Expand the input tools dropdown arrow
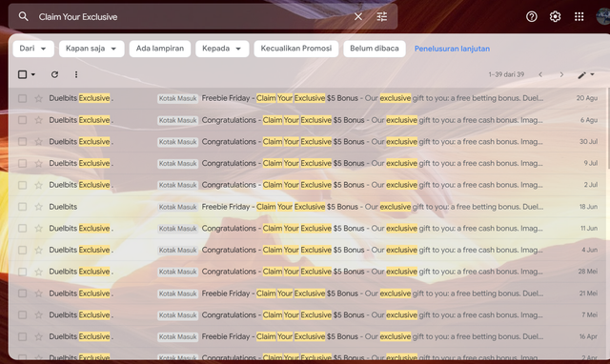This screenshot has width=610, height=364. click(x=592, y=74)
